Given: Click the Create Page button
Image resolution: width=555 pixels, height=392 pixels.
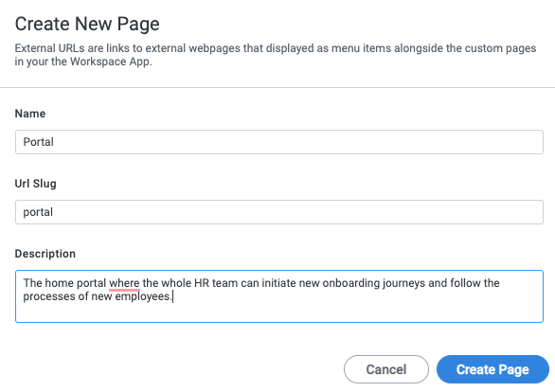Looking at the screenshot, I should [492, 369].
